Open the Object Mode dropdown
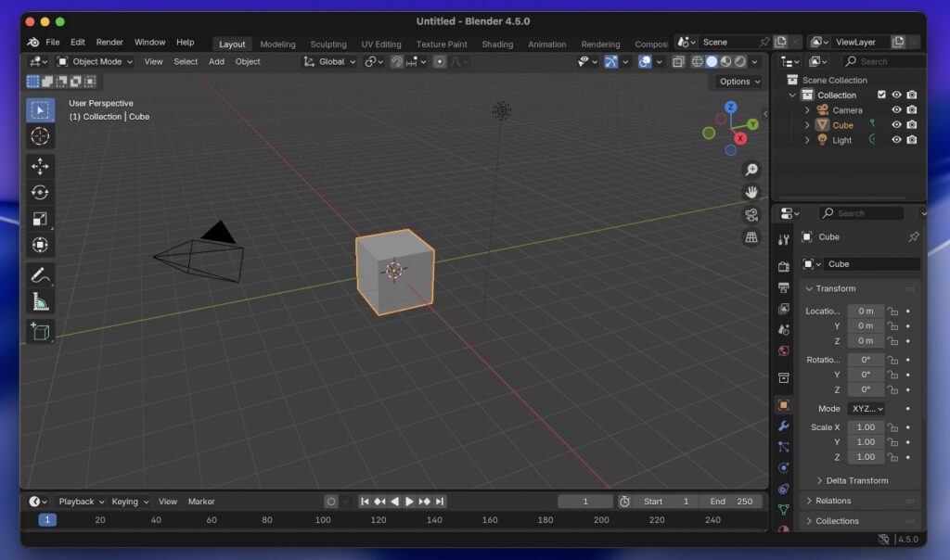The width and height of the screenshot is (950, 560). click(95, 62)
